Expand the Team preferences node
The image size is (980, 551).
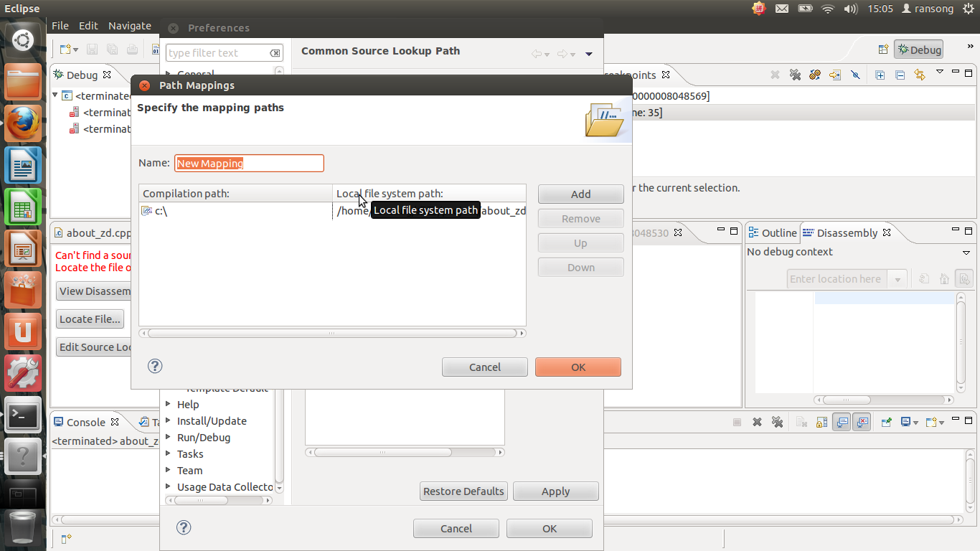169,470
